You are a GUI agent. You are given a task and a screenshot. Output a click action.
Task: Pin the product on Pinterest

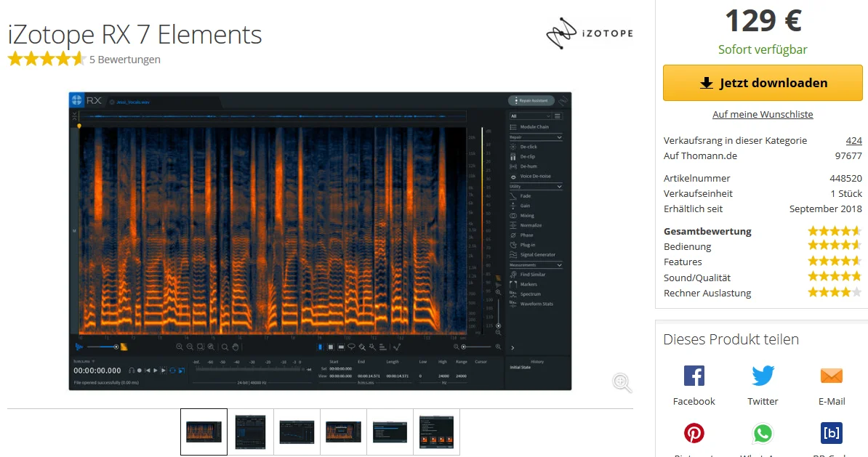(694, 432)
